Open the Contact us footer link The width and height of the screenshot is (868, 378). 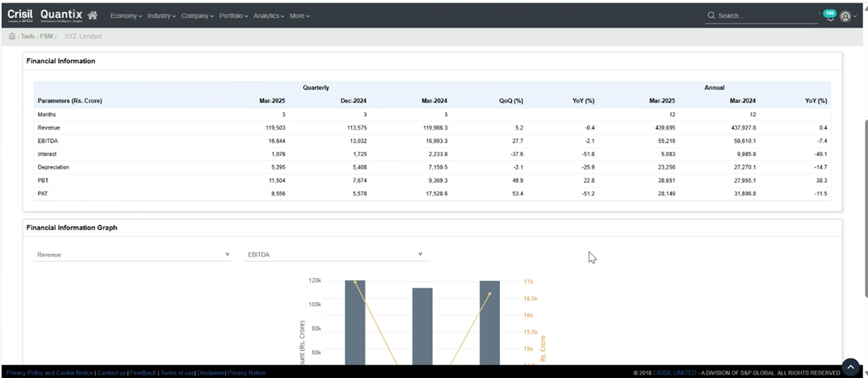pos(112,373)
